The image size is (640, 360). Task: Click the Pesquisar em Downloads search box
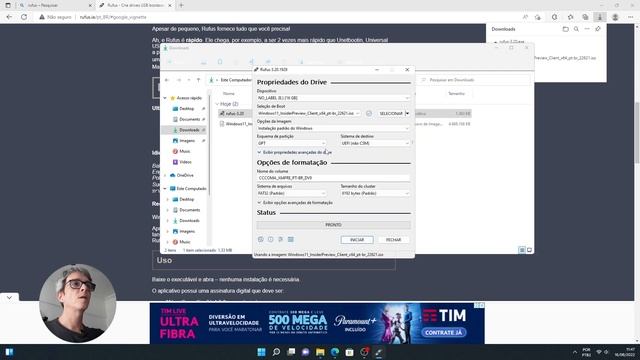click(475, 80)
